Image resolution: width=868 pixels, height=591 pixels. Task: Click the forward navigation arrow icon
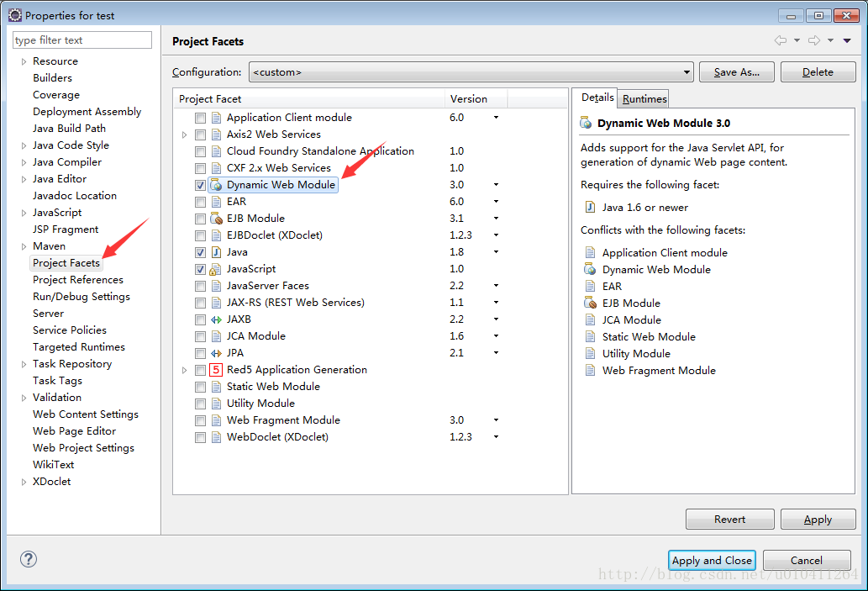pyautogui.click(x=813, y=40)
